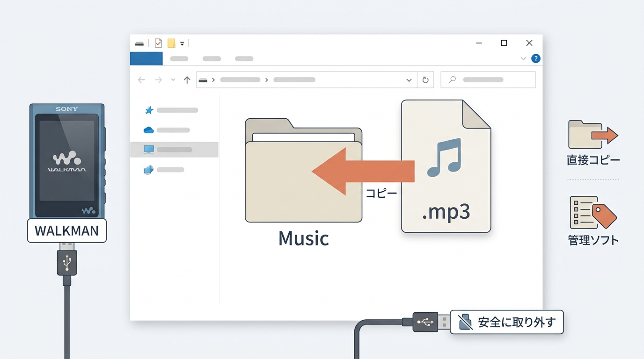Expand the address bar history dropdown

[409, 80]
